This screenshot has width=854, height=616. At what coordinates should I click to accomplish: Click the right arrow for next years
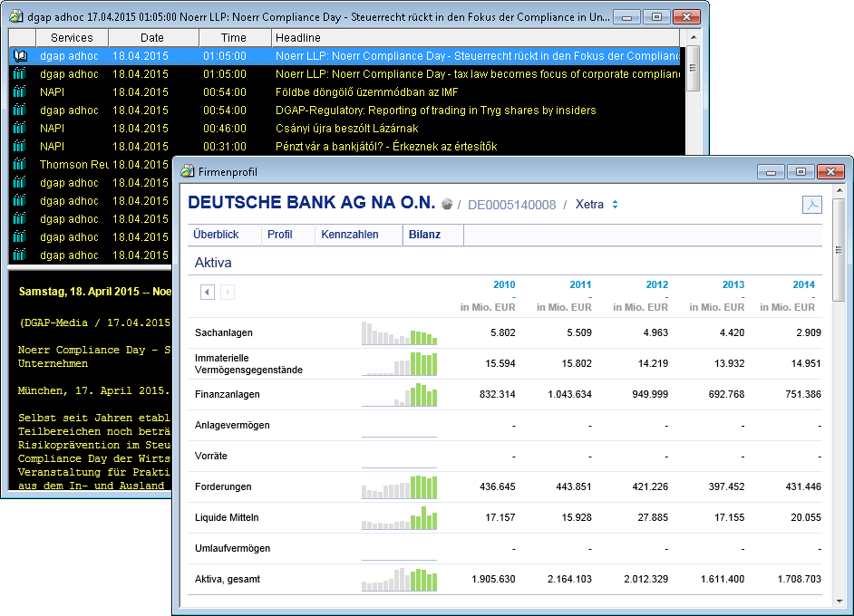[x=228, y=292]
